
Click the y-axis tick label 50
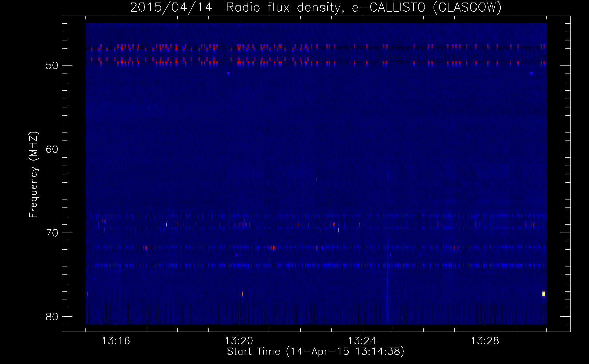(52, 66)
